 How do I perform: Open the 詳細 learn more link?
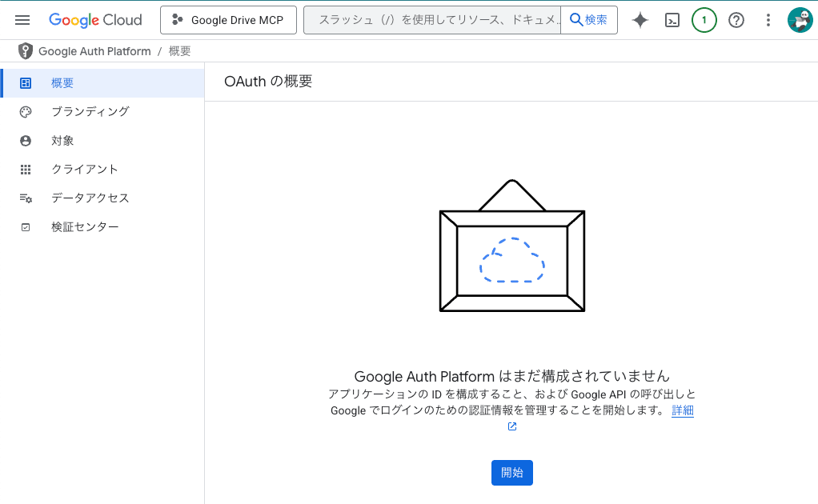683,410
